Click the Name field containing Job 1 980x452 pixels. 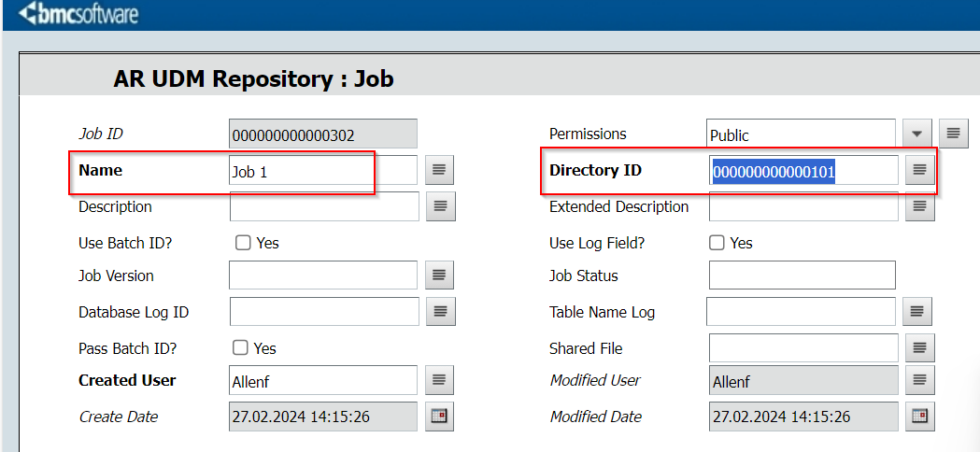pos(323,170)
